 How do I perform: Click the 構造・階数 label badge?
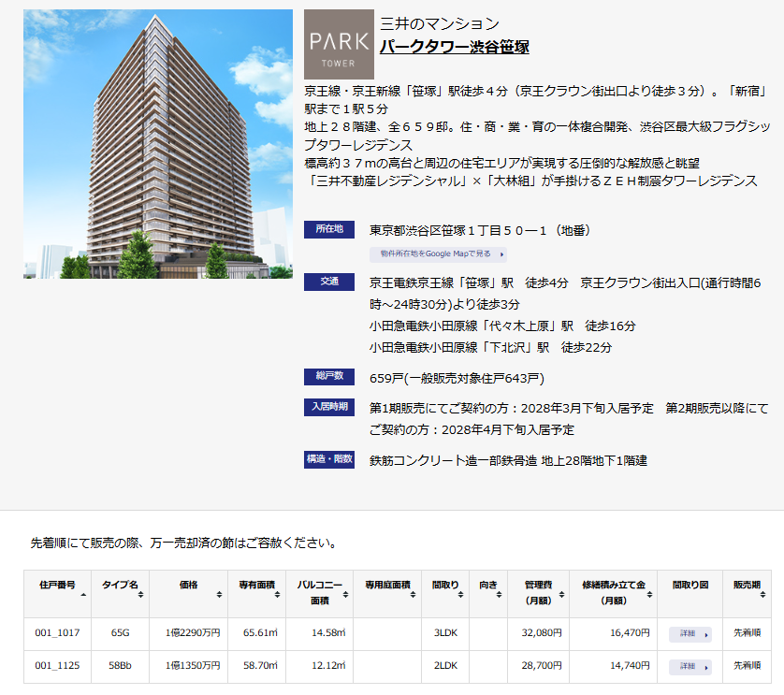click(x=329, y=459)
